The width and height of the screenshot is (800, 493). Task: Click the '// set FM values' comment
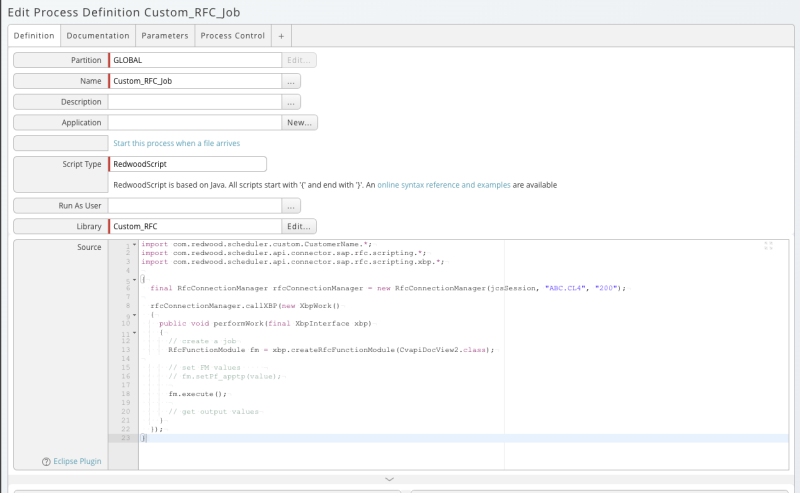pos(204,367)
